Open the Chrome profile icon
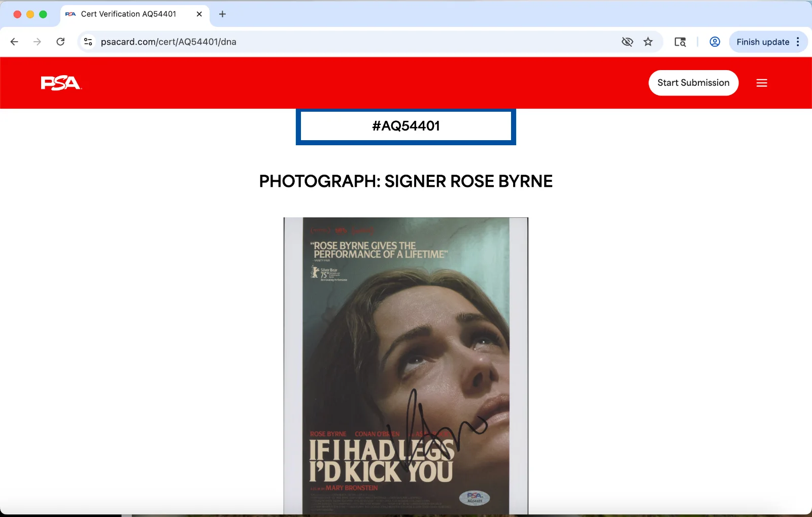This screenshot has width=812, height=517. coord(715,42)
